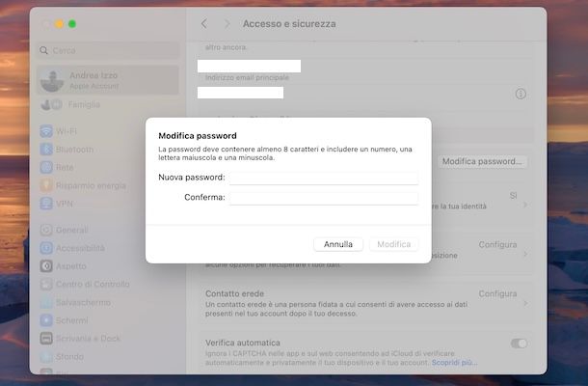Click the greyed Modifica button in dialog
588x386 pixels.
click(x=393, y=244)
